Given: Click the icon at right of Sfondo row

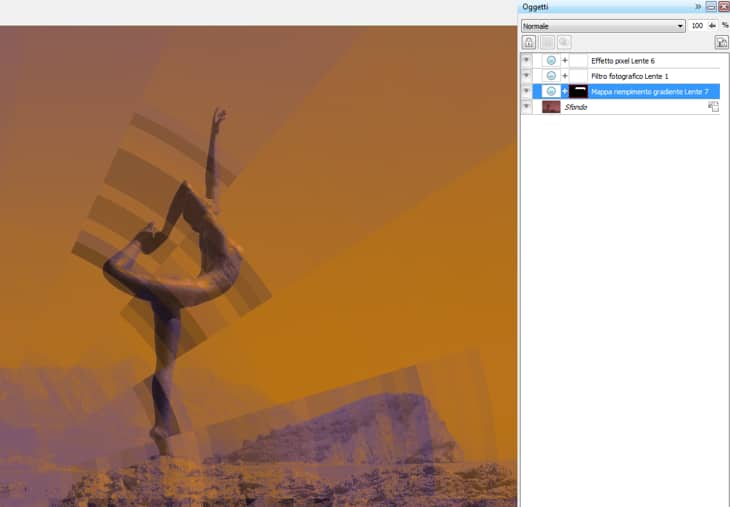Looking at the screenshot, I should (713, 106).
